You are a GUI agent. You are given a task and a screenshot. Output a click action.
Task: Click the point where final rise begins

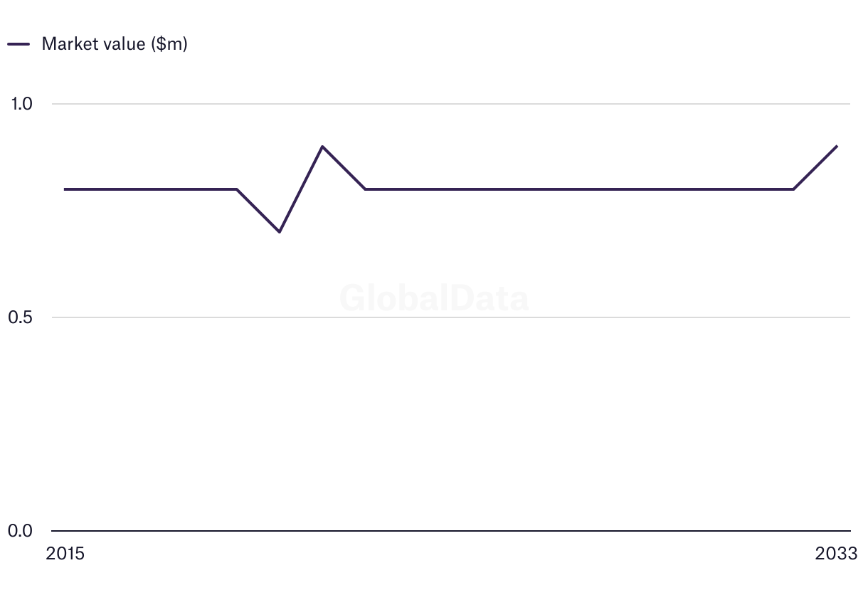pyautogui.click(x=793, y=189)
